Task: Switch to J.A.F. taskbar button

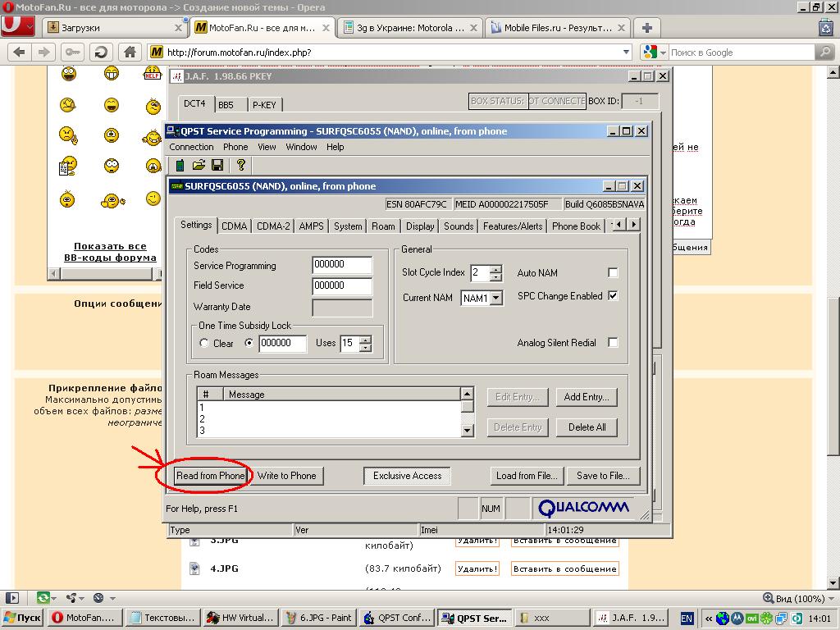Action: coord(631,618)
